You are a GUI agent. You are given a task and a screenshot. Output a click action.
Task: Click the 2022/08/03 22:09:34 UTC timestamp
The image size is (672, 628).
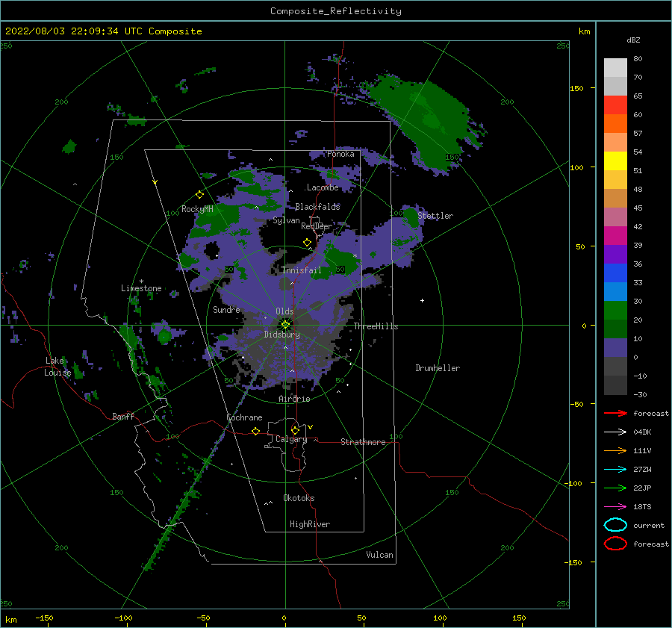tap(74, 31)
